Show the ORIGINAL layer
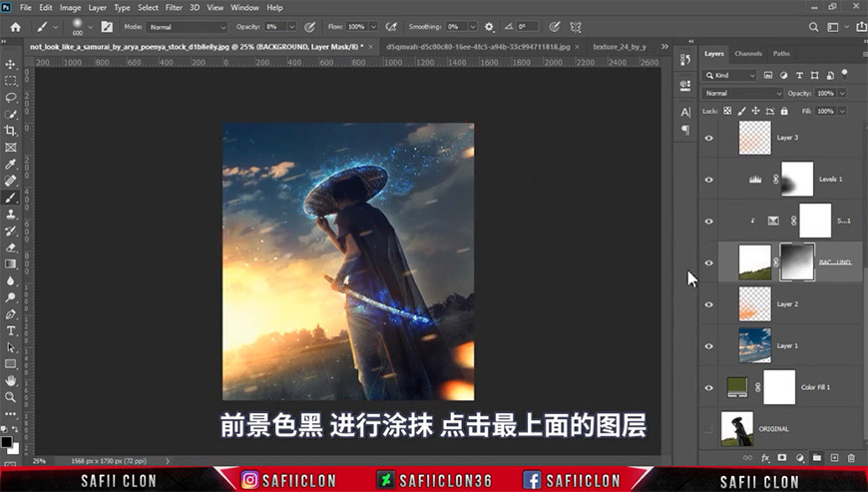The height and width of the screenshot is (492, 868). click(708, 429)
